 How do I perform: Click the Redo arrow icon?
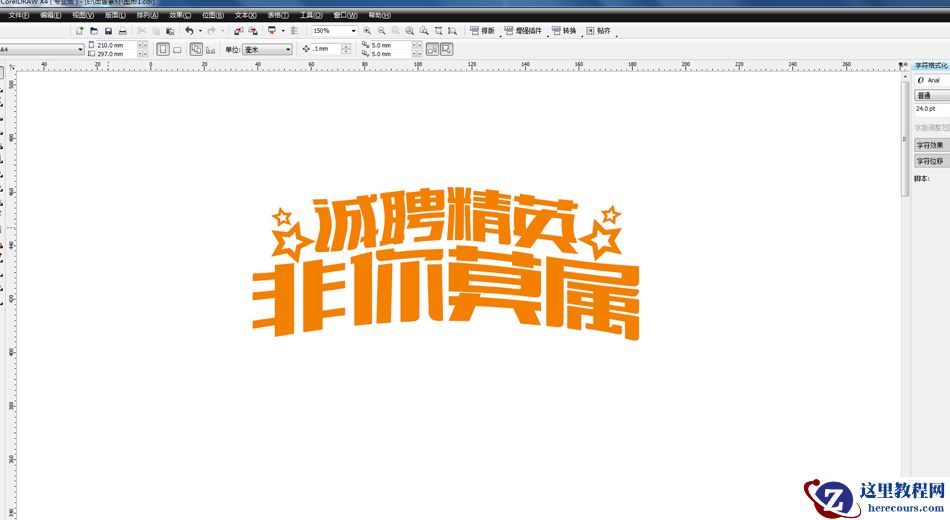coord(211,31)
